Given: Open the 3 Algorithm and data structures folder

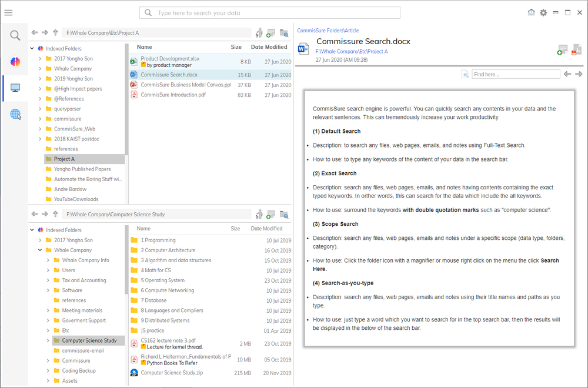Looking at the screenshot, I should coord(210,260).
